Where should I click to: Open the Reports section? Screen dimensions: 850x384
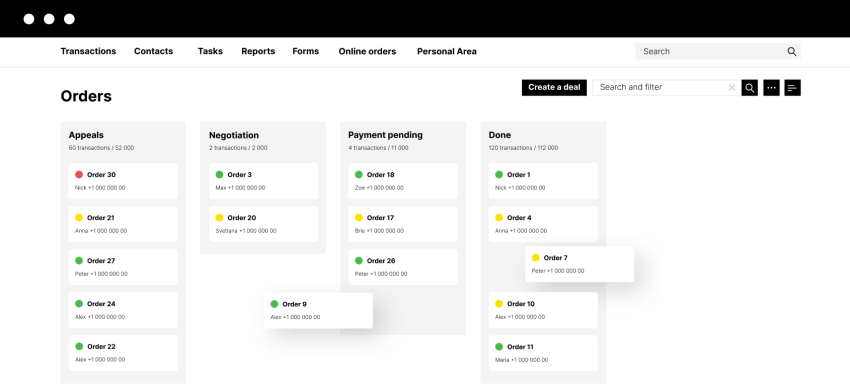[258, 52]
